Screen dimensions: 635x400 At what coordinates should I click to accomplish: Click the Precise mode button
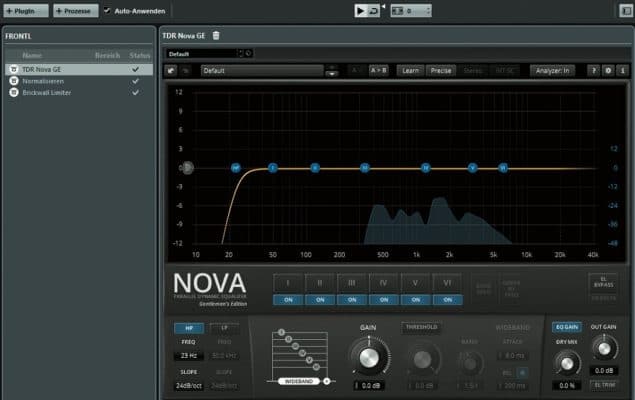pos(441,70)
